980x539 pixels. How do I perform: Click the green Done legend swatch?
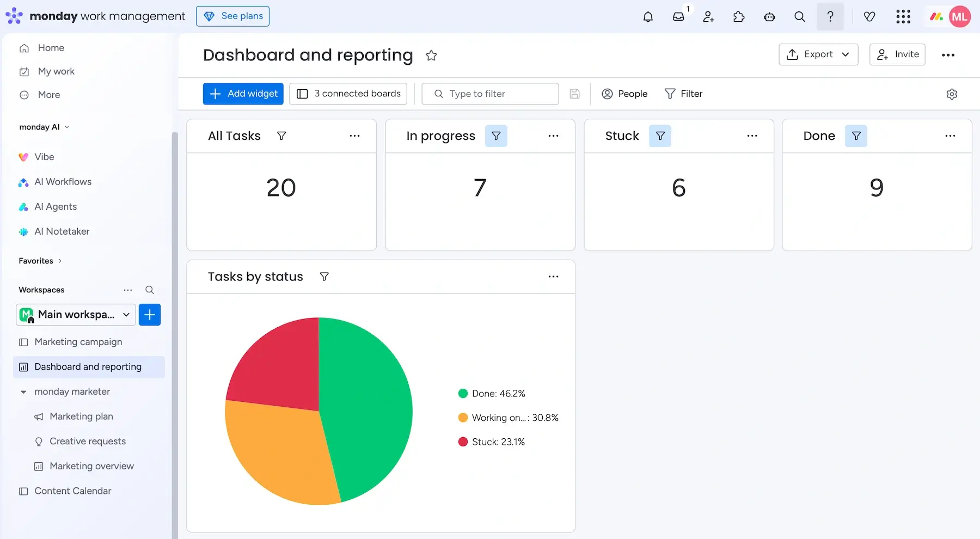click(463, 393)
